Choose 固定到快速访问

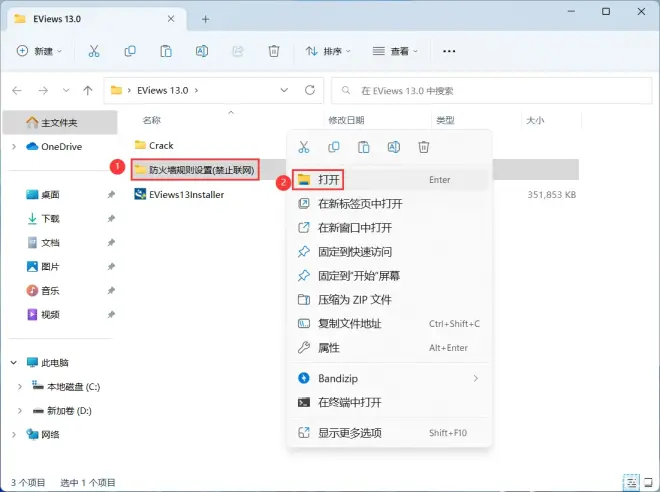tap(389, 252)
